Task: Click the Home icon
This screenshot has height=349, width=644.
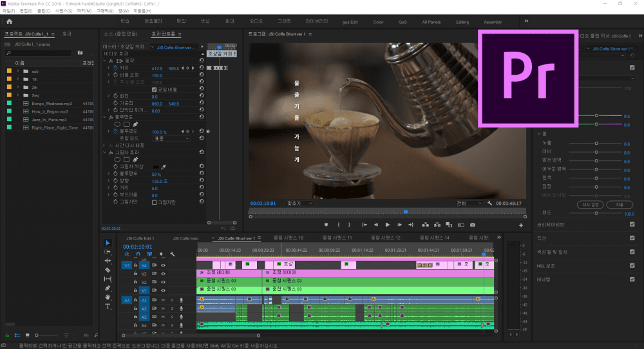Action: coord(9,21)
